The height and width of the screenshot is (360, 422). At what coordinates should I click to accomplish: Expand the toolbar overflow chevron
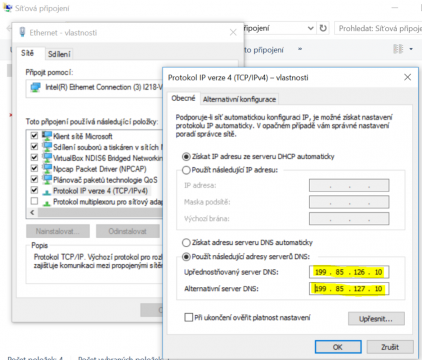click(300, 49)
